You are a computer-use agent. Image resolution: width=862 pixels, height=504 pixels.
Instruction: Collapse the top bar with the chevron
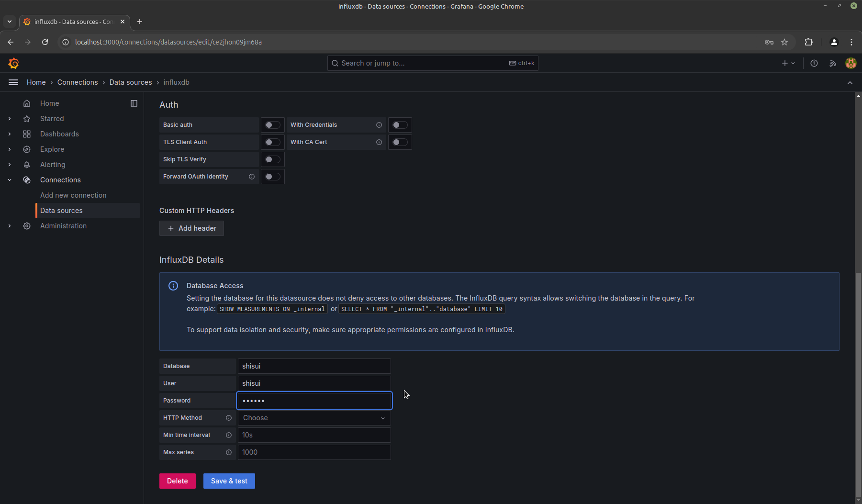(x=850, y=83)
